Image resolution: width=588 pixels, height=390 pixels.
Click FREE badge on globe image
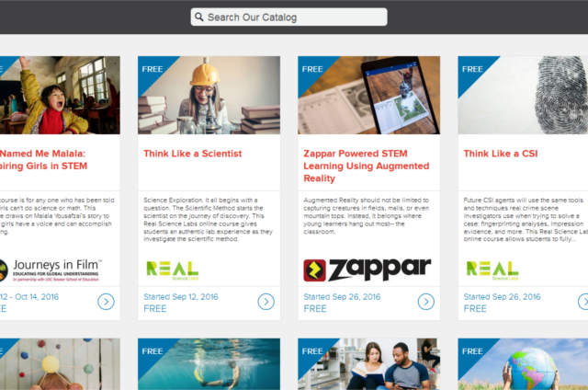click(x=472, y=351)
